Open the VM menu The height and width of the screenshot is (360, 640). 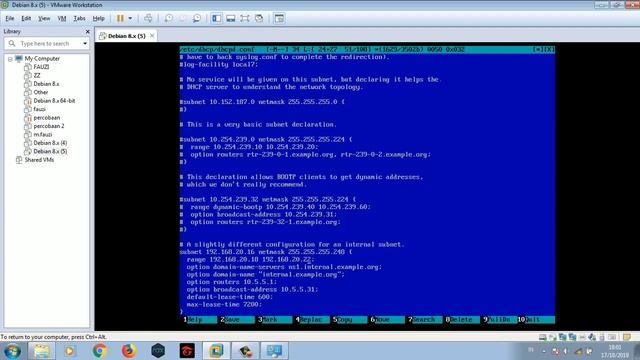[62, 18]
